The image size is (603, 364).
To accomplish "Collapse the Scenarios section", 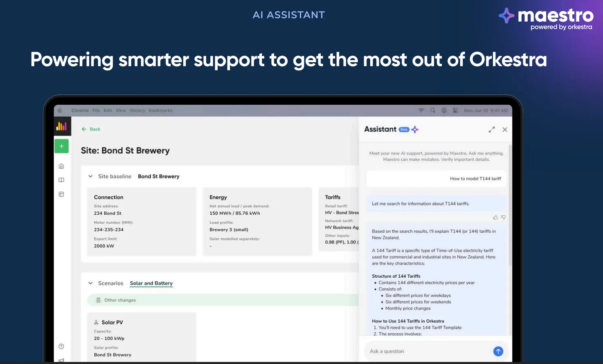I will 90,283.
